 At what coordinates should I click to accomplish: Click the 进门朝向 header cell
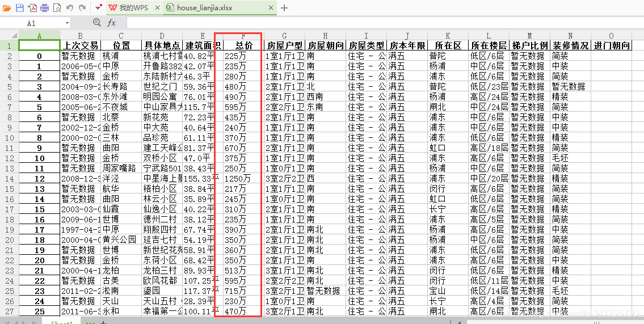click(611, 45)
